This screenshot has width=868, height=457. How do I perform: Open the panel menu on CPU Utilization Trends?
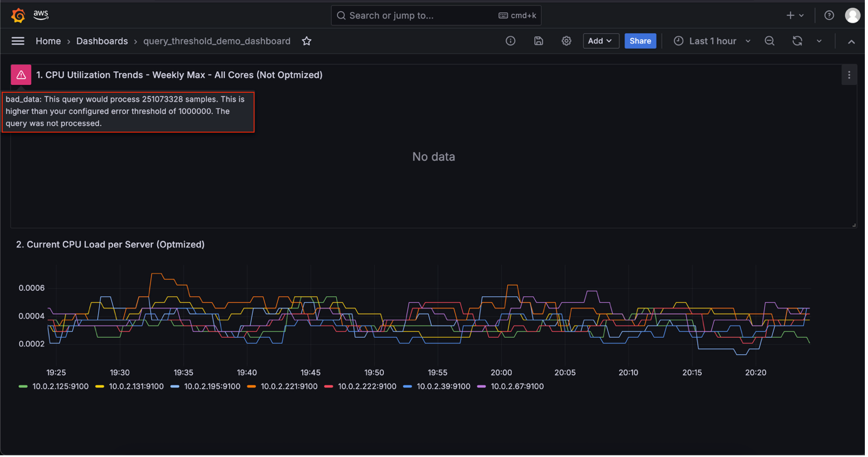[849, 74]
